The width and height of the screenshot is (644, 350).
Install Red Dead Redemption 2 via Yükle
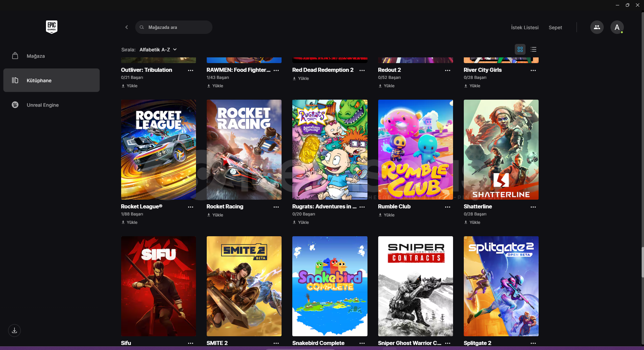coord(301,79)
